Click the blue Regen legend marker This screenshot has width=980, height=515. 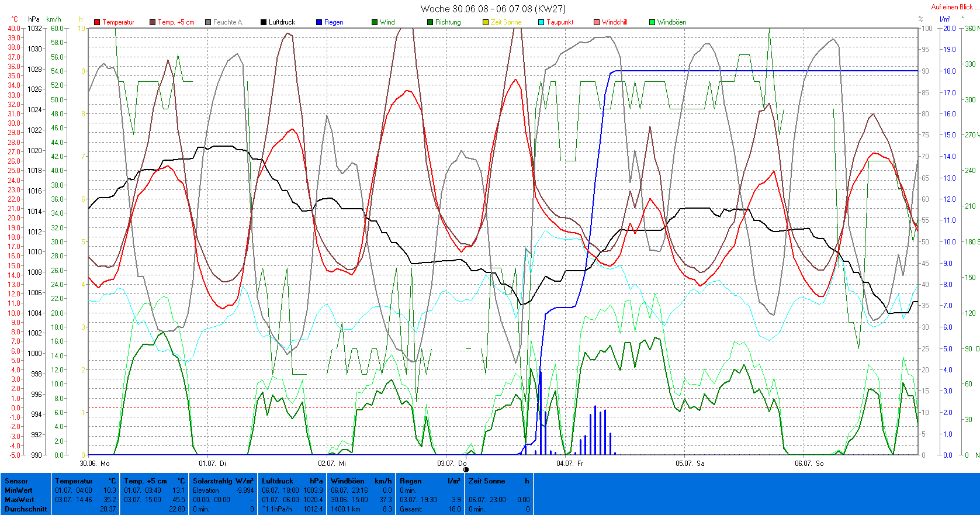(x=319, y=22)
